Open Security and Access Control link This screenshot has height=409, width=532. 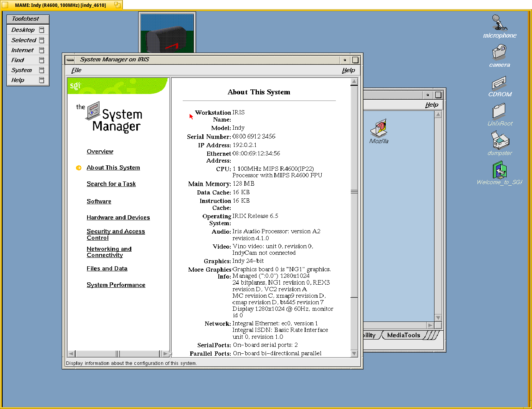click(116, 234)
